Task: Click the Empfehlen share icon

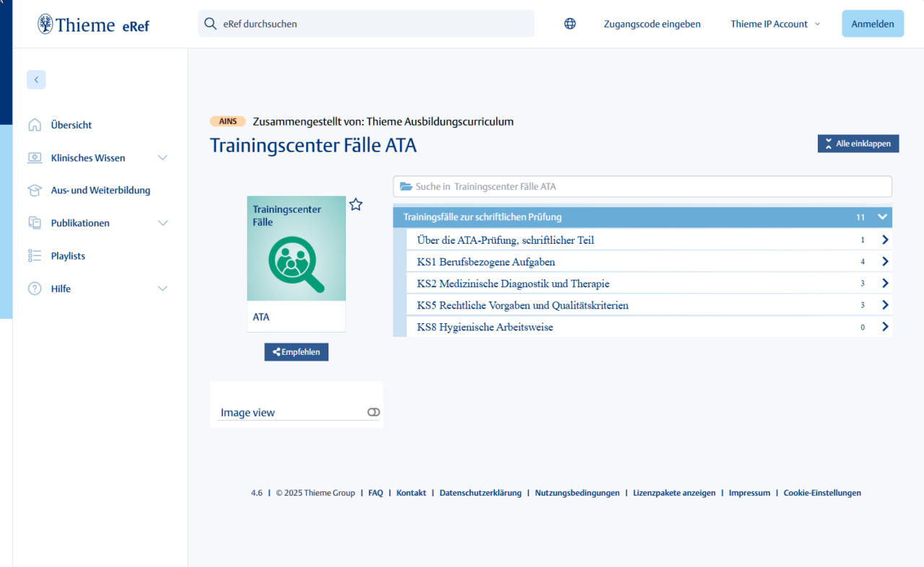Action: tap(278, 351)
